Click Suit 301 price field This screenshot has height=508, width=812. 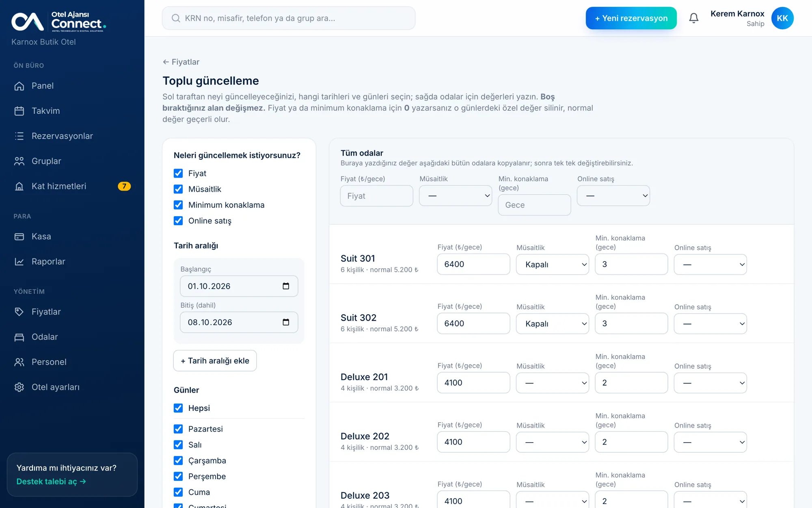(x=473, y=265)
